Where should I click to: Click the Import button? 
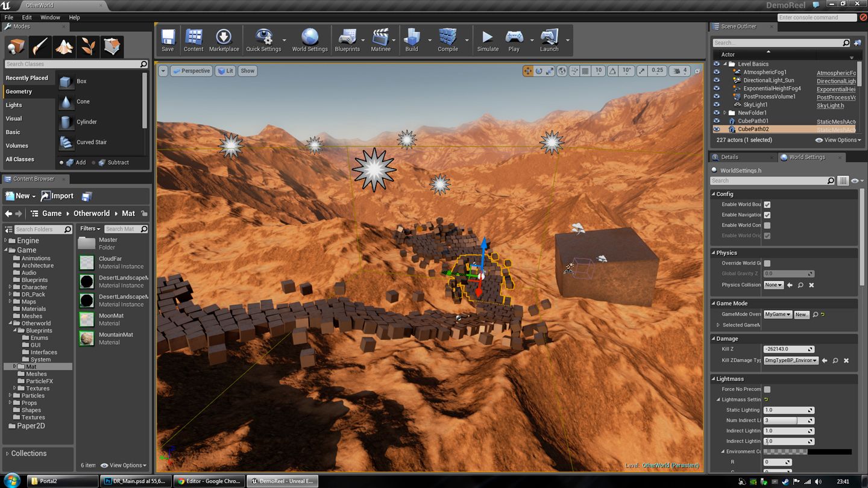[57, 196]
